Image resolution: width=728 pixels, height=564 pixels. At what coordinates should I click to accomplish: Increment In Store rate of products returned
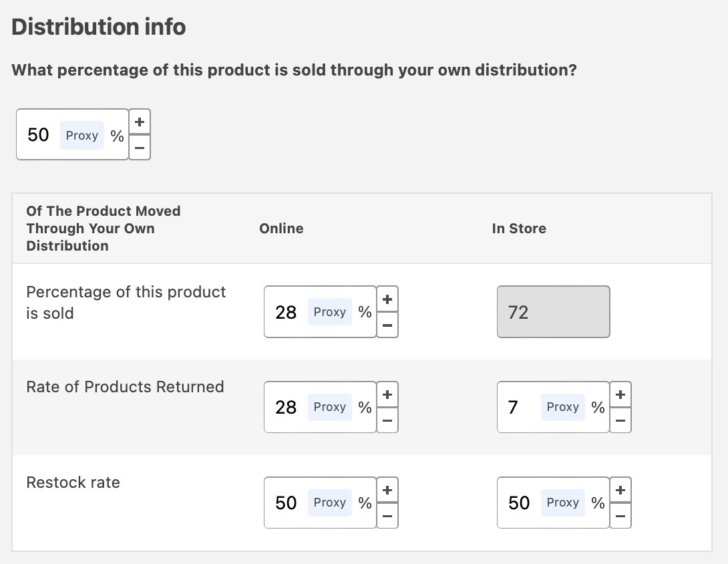620,394
